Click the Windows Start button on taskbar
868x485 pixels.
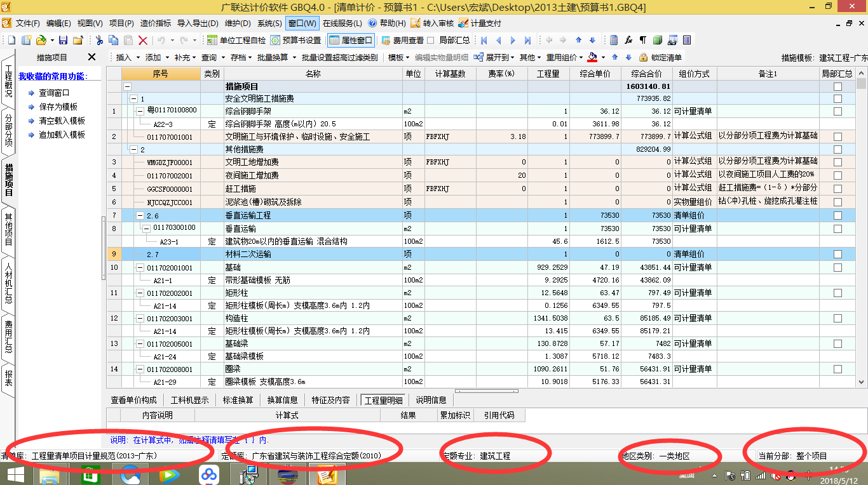15,474
